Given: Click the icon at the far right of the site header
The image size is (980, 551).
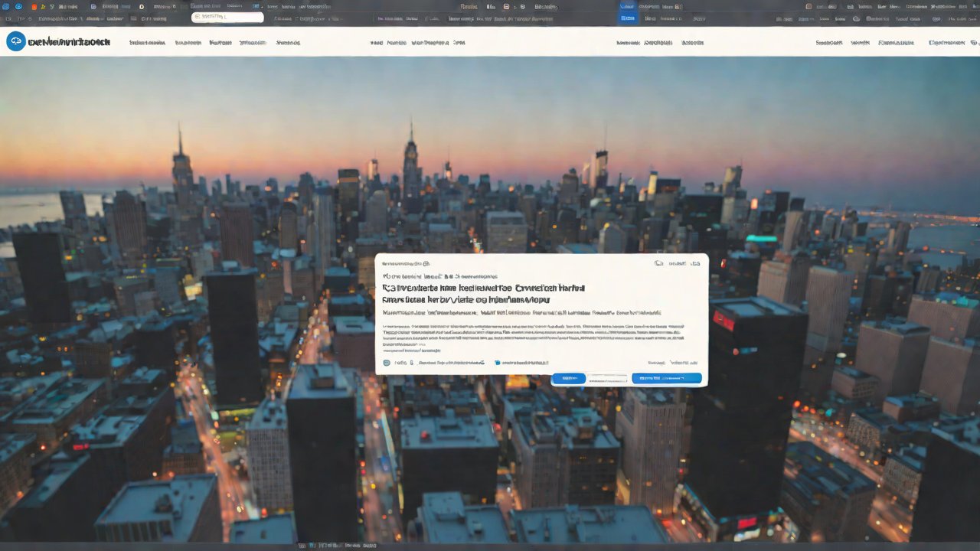Looking at the screenshot, I should (972, 43).
